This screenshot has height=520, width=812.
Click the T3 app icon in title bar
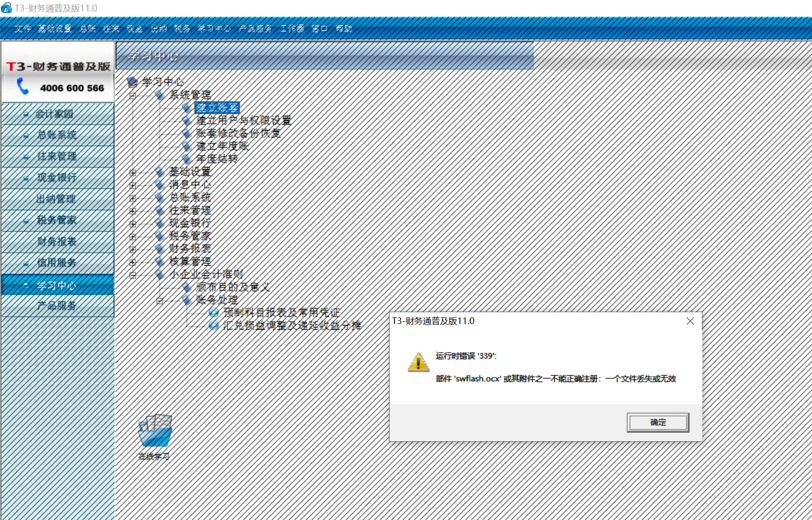6,8
